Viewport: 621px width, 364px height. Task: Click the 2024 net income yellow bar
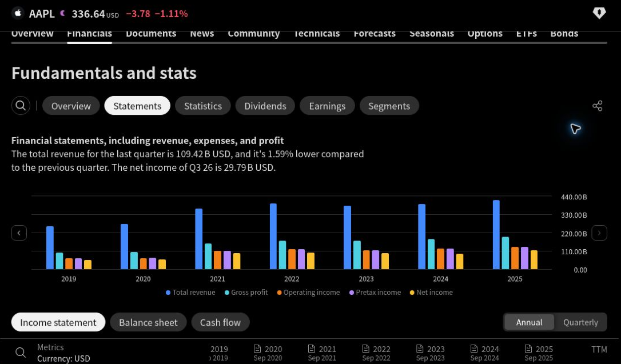click(460, 262)
